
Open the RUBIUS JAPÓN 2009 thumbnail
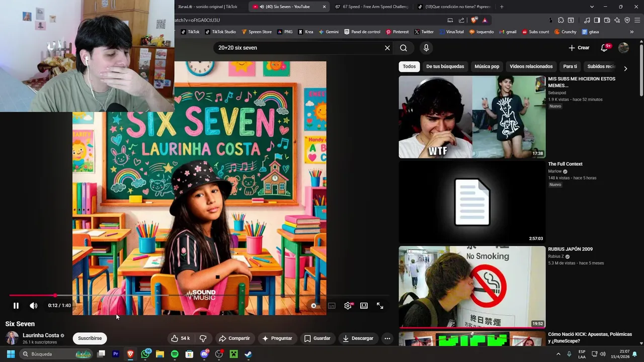[x=472, y=287]
